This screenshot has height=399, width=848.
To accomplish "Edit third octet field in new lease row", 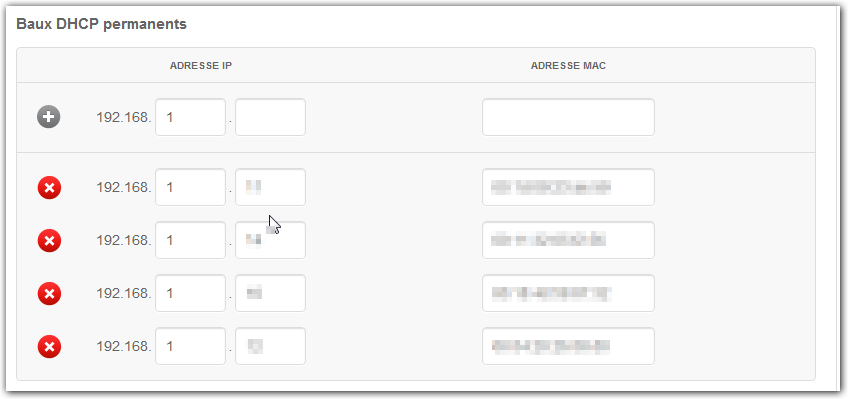I will 190,117.
